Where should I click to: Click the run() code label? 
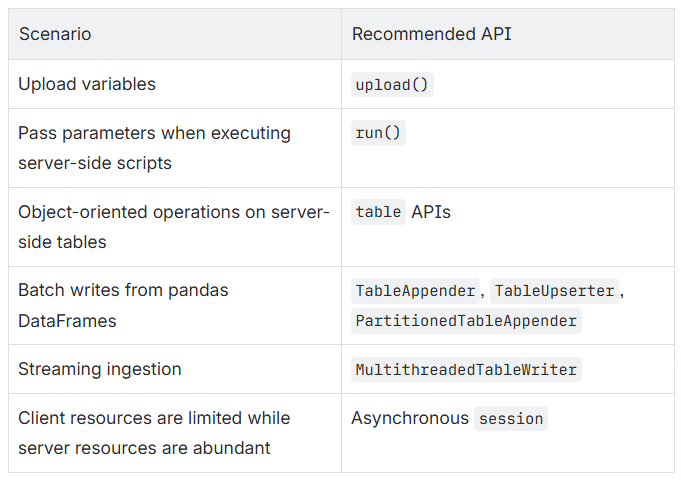378,133
